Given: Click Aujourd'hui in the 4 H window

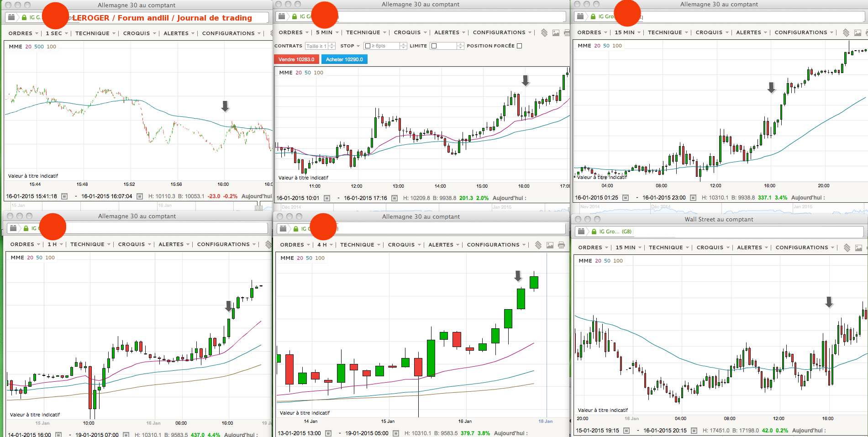Looking at the screenshot, I should (x=510, y=433).
